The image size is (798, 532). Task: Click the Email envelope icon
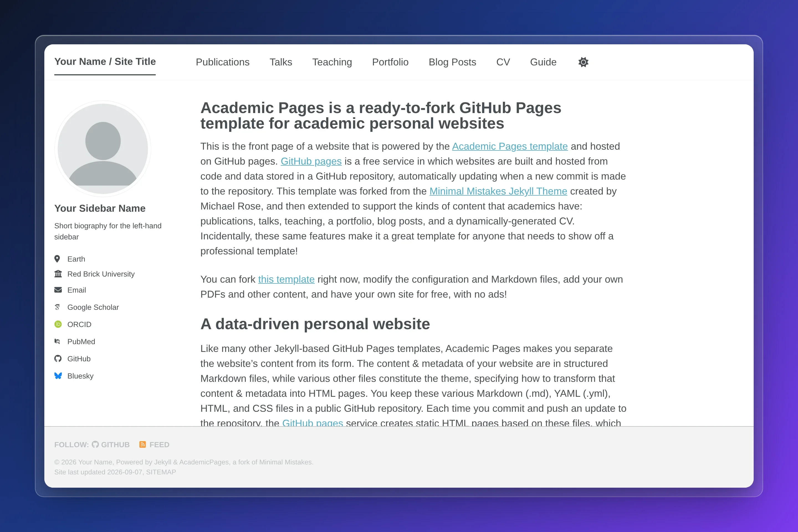pyautogui.click(x=58, y=290)
